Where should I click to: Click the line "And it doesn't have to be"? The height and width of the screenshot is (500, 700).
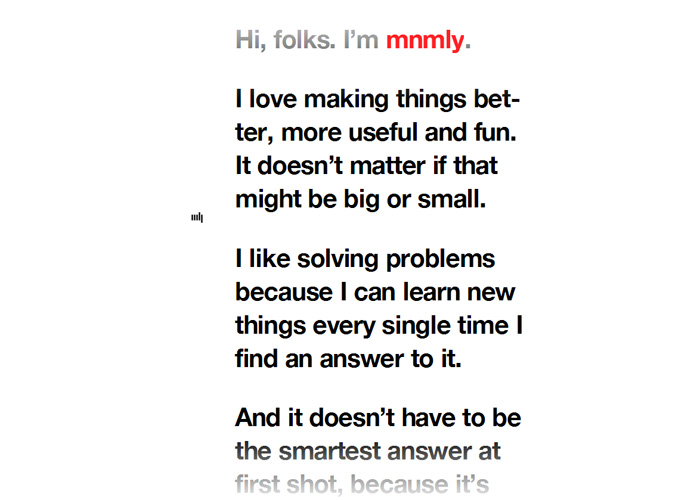coord(378,418)
